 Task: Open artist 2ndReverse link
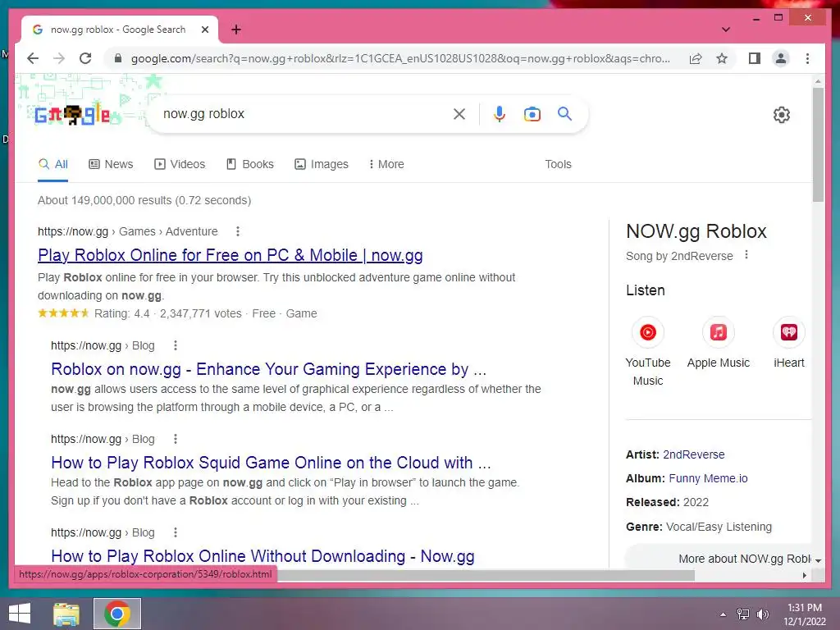point(694,454)
